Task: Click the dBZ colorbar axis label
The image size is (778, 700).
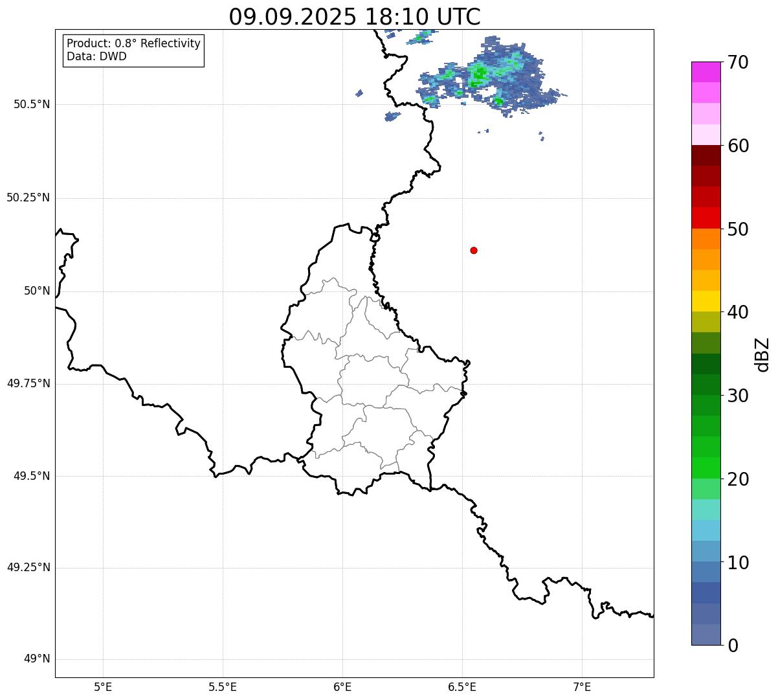Action: tap(762, 354)
